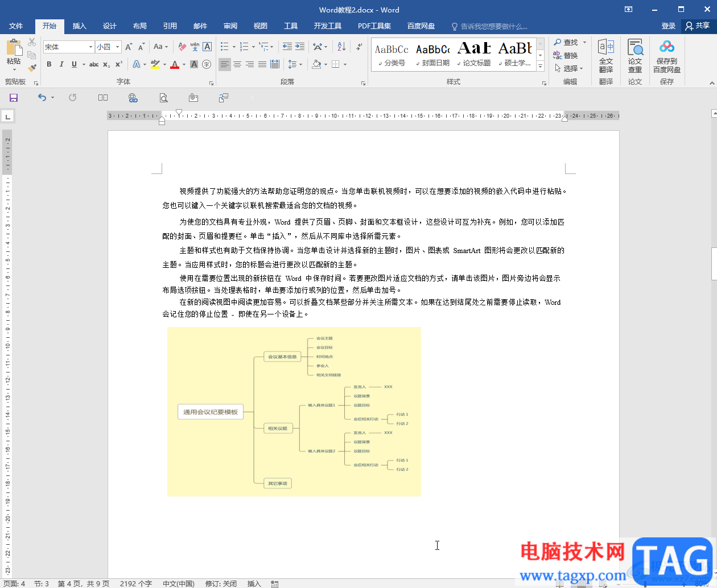717x588 pixels.
Task: Justify the paragraph text
Action: (262, 64)
